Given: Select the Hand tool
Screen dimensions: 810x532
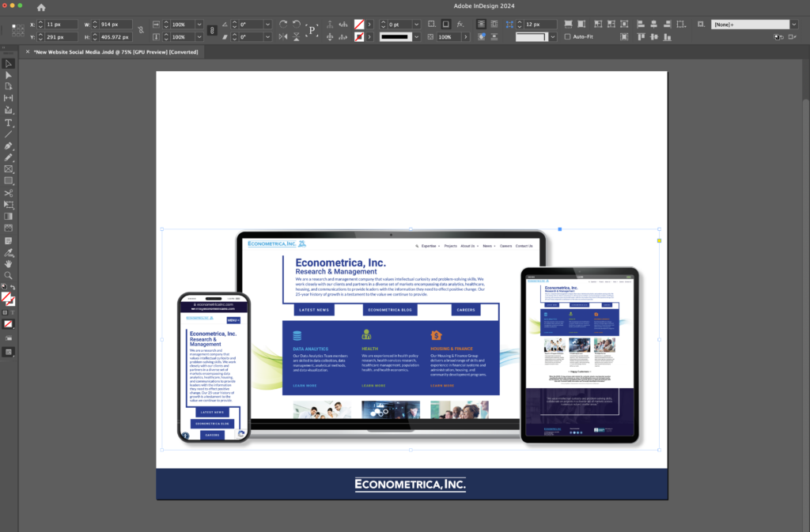Looking at the screenshot, I should coord(8,264).
